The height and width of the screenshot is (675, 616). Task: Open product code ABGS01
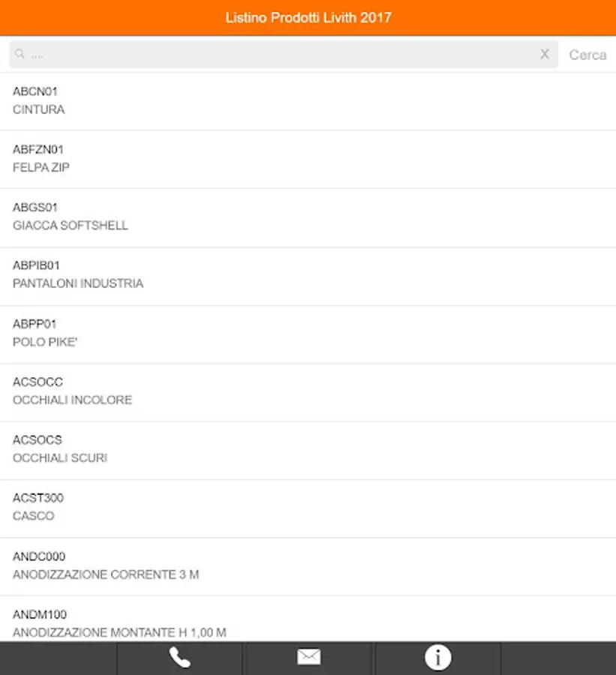point(35,208)
